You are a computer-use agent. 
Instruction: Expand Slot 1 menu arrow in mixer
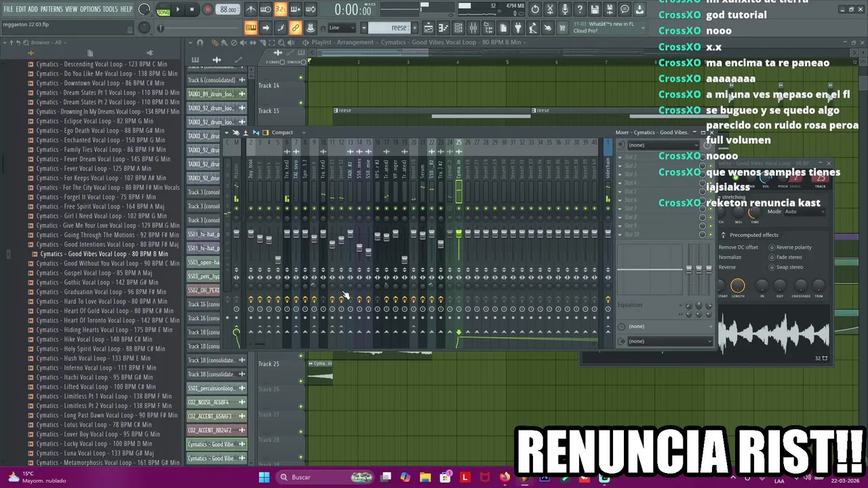[x=620, y=157]
